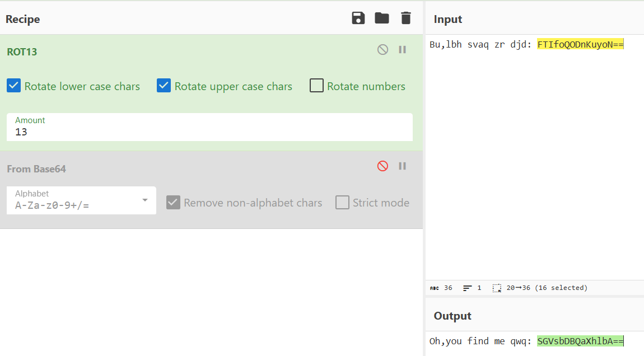This screenshot has height=356, width=644.
Task: Click the ROT13 Amount field
Action: point(209,132)
